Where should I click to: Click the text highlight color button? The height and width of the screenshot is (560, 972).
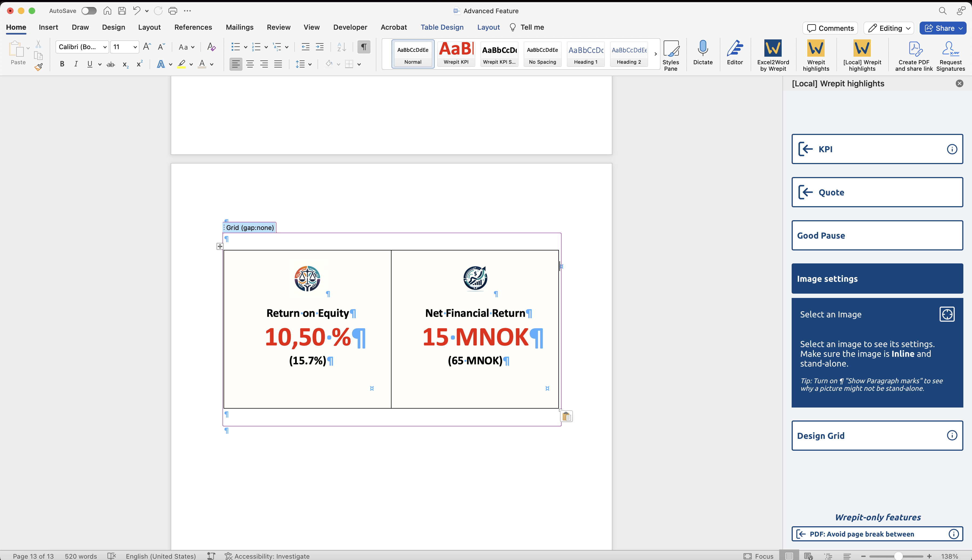(182, 64)
